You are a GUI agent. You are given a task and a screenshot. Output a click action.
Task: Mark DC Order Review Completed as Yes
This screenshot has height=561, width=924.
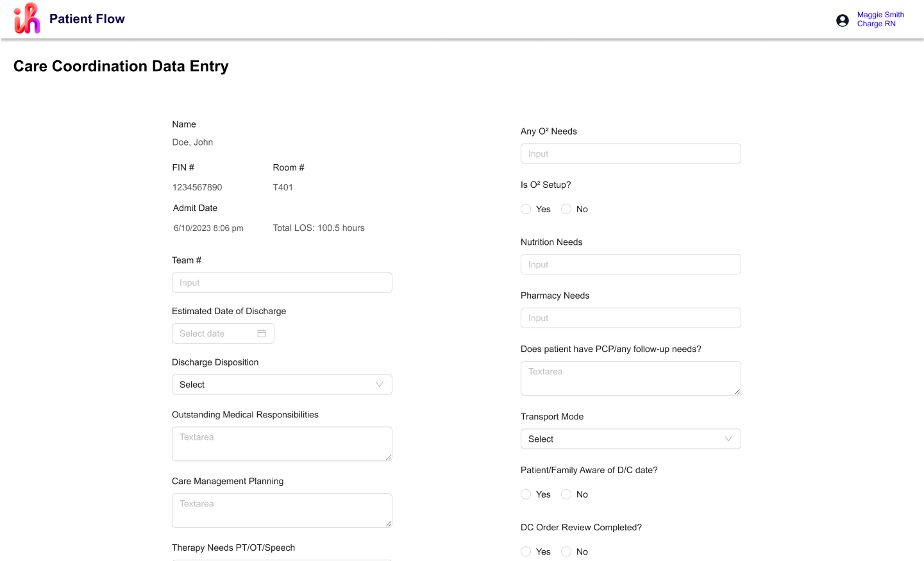point(526,551)
